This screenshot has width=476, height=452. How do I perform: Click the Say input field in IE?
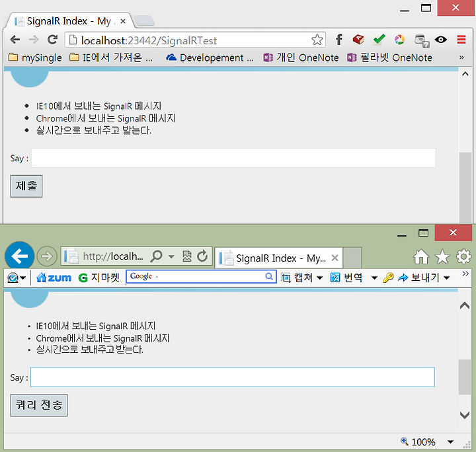233,377
